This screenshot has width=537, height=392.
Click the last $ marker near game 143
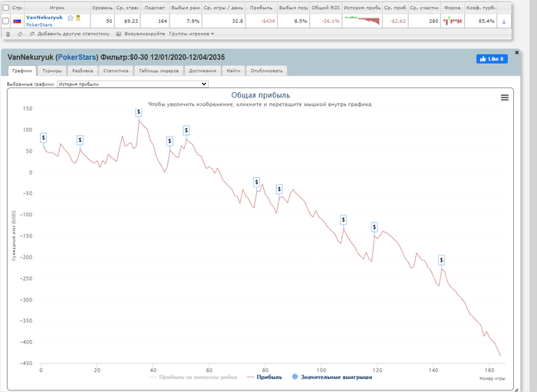point(441,260)
